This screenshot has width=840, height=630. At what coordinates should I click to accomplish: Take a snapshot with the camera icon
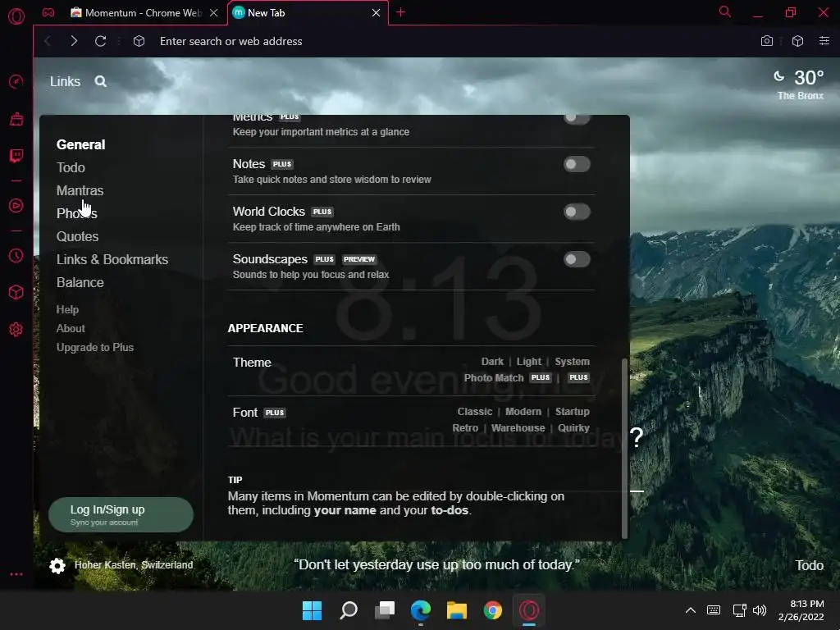767,41
